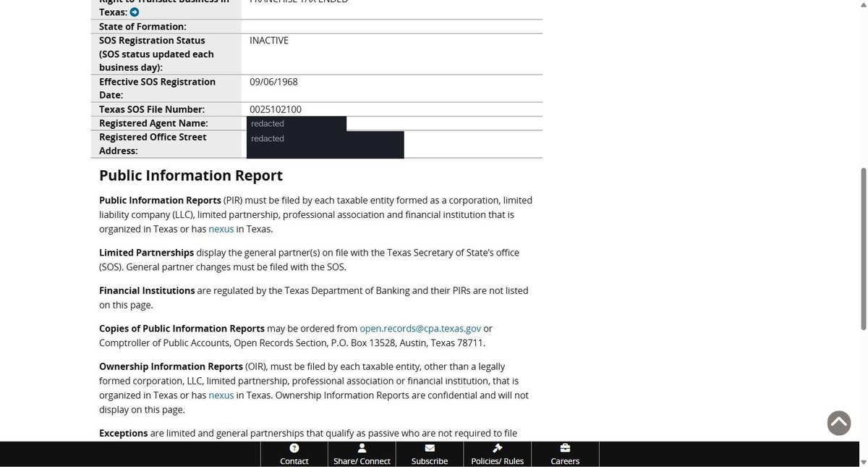
Task: Click the Registered Office Street Address label
Action: click(153, 144)
